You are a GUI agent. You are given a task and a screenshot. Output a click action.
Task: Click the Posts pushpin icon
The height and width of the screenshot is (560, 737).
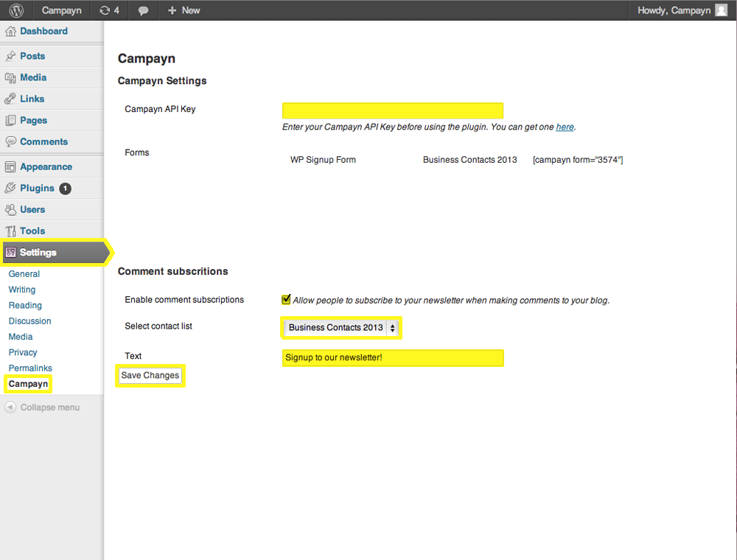coord(10,56)
